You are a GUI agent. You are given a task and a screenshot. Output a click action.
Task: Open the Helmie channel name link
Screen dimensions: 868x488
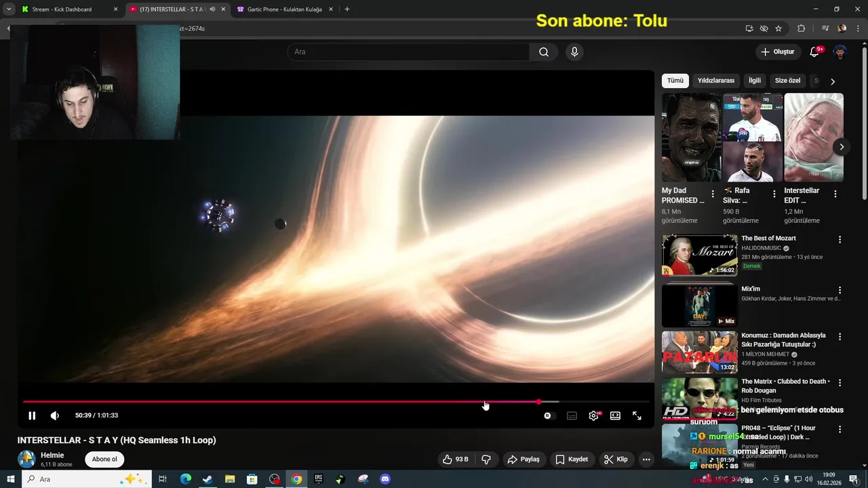point(52,455)
